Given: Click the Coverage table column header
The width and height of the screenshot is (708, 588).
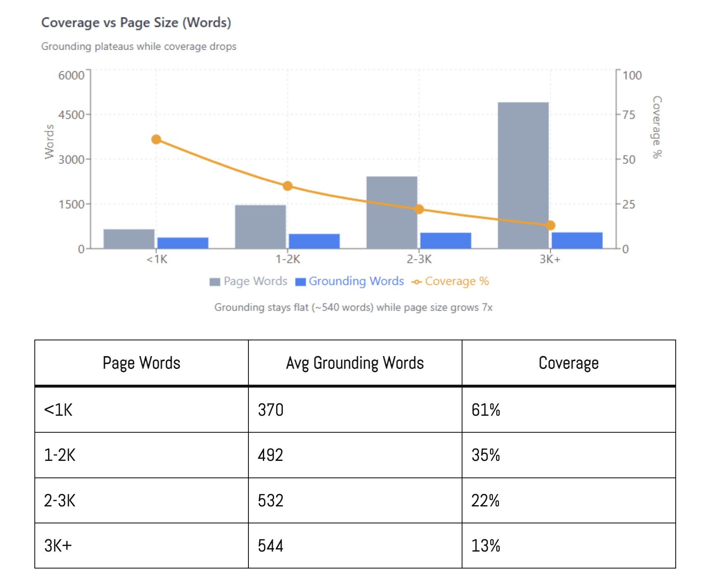Looking at the screenshot, I should (568, 363).
